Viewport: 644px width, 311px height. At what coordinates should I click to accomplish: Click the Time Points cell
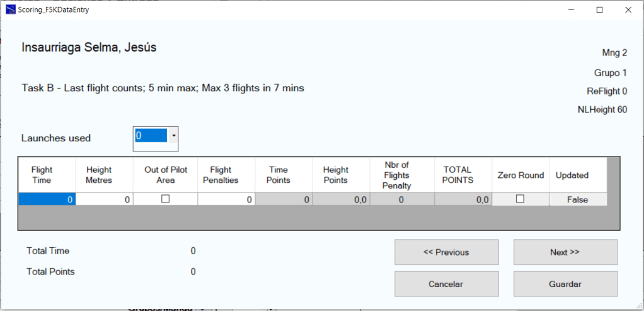[x=284, y=199]
